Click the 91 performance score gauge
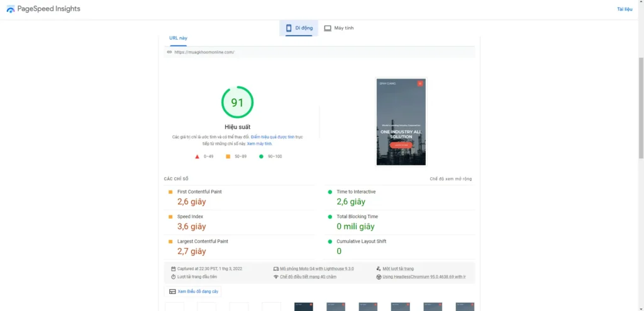This screenshot has width=644, height=311. pyautogui.click(x=237, y=102)
